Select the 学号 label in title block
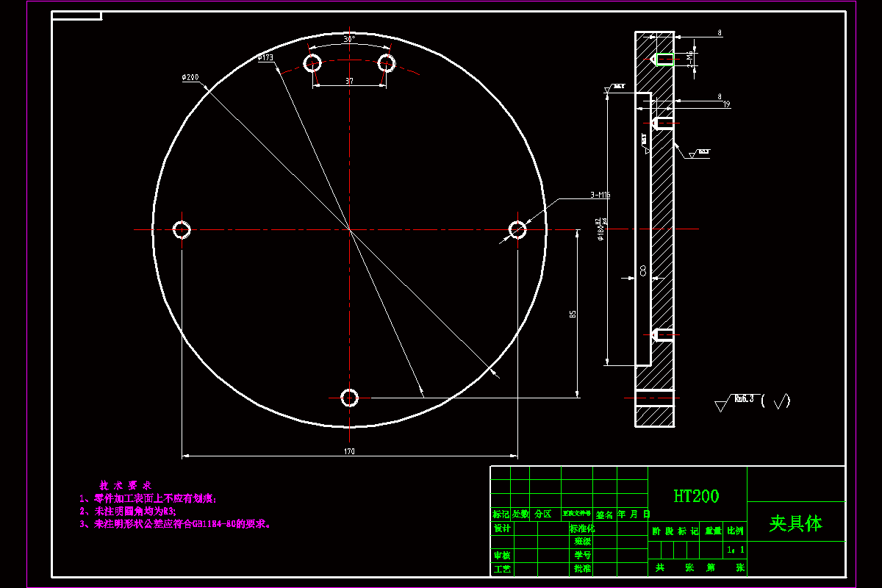This screenshot has width=882, height=588. tap(582, 556)
